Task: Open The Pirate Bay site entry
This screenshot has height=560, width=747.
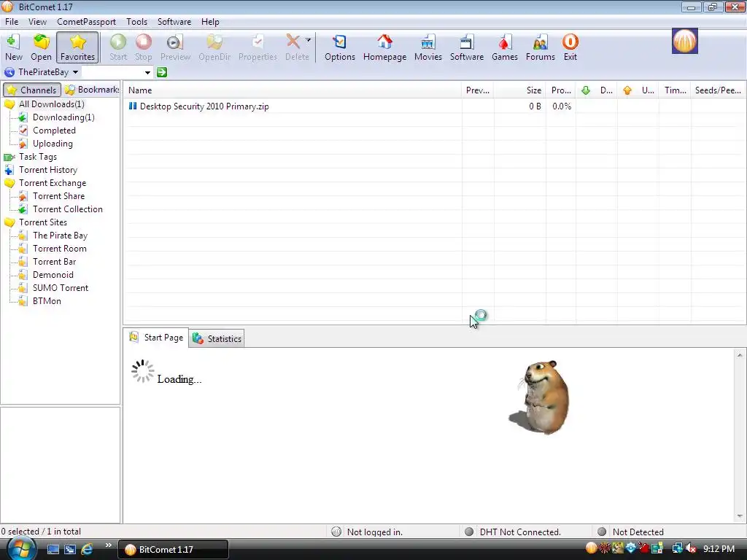Action: click(x=60, y=236)
